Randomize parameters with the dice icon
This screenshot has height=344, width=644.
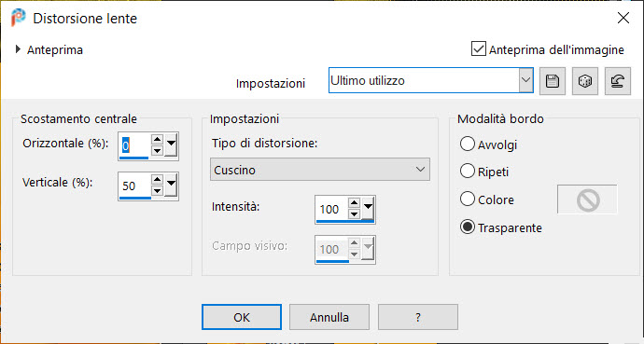[585, 81]
